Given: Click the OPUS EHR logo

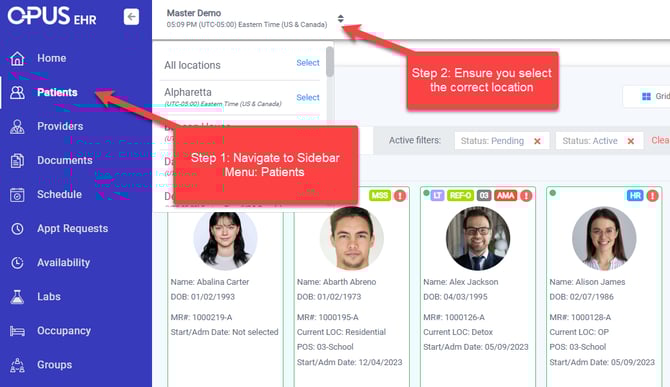Looking at the screenshot, I should [x=52, y=16].
